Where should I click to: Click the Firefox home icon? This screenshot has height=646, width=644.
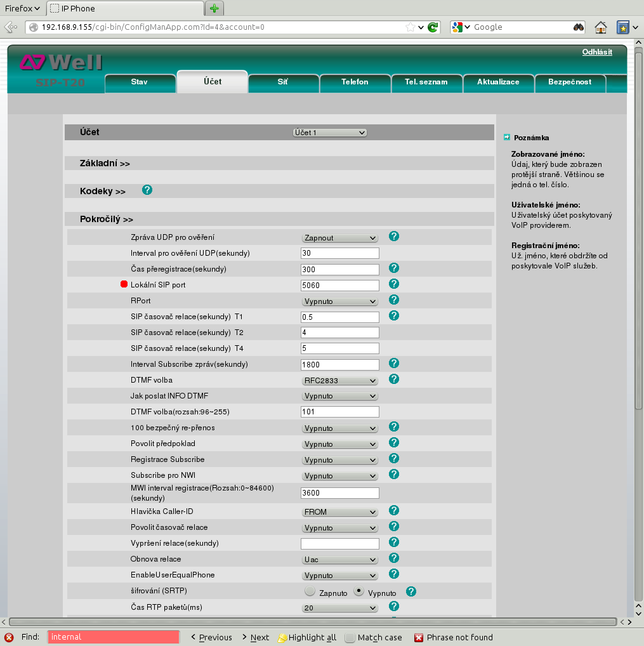(600, 27)
